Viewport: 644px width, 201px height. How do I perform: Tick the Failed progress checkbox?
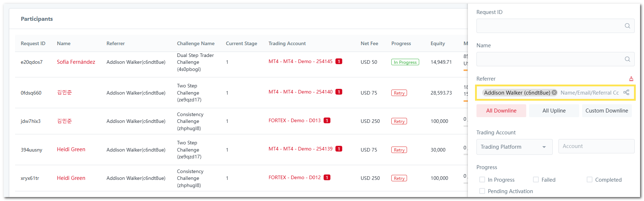(x=536, y=180)
